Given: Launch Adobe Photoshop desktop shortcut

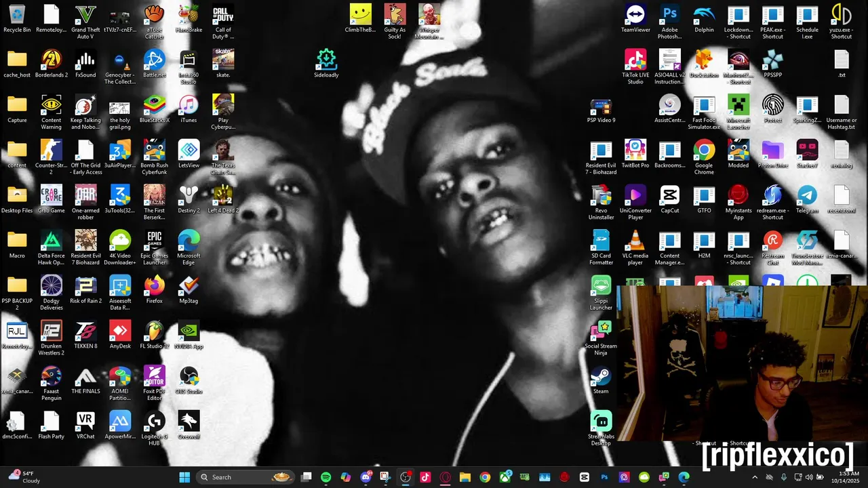Looking at the screenshot, I should tap(670, 22).
